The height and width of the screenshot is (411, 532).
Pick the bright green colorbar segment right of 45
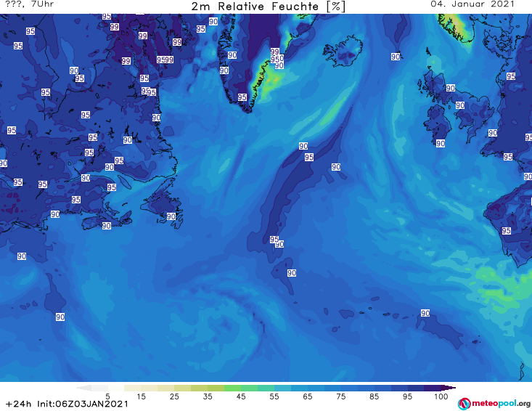pyautogui.click(x=249, y=388)
